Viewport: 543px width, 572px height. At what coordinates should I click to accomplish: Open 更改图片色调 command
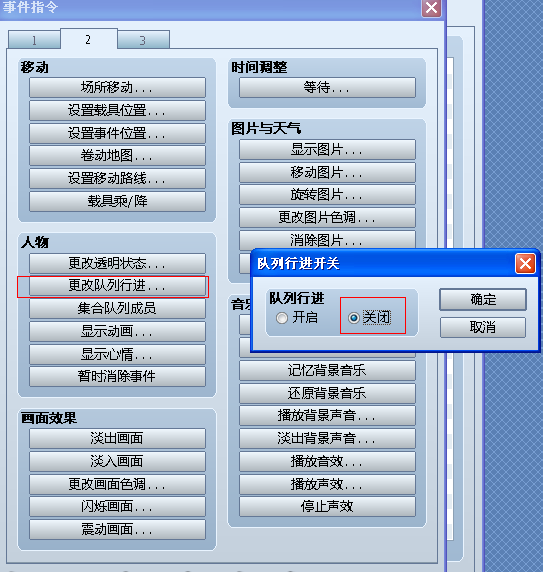[327, 218]
